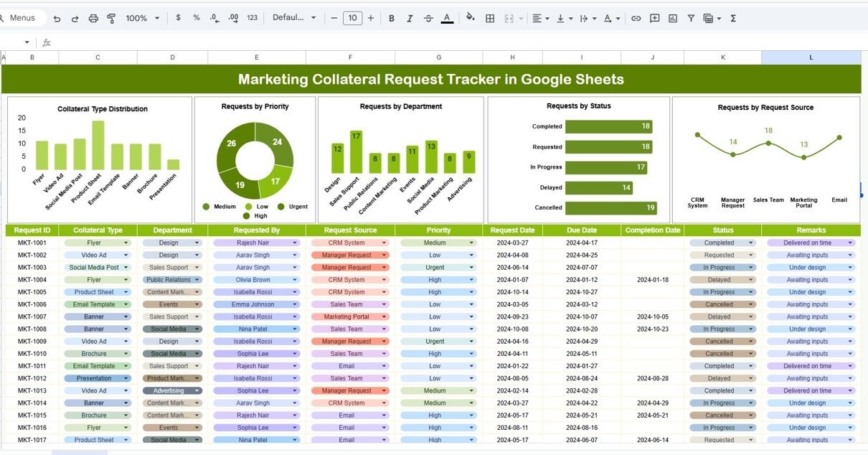Open the Status dropdown for MKT-1001

(x=751, y=243)
